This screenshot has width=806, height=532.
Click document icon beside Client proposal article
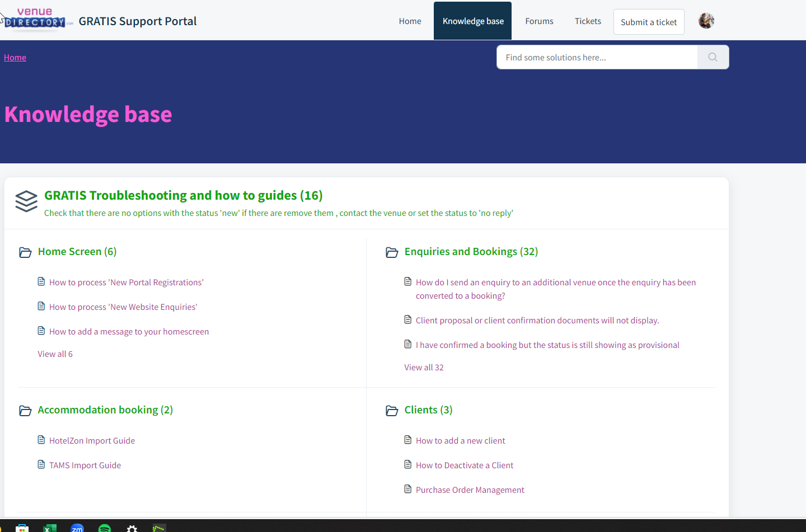pos(408,319)
